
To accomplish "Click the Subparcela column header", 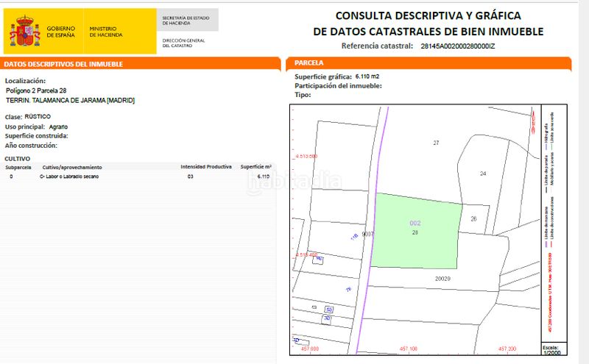I will tap(18, 168).
